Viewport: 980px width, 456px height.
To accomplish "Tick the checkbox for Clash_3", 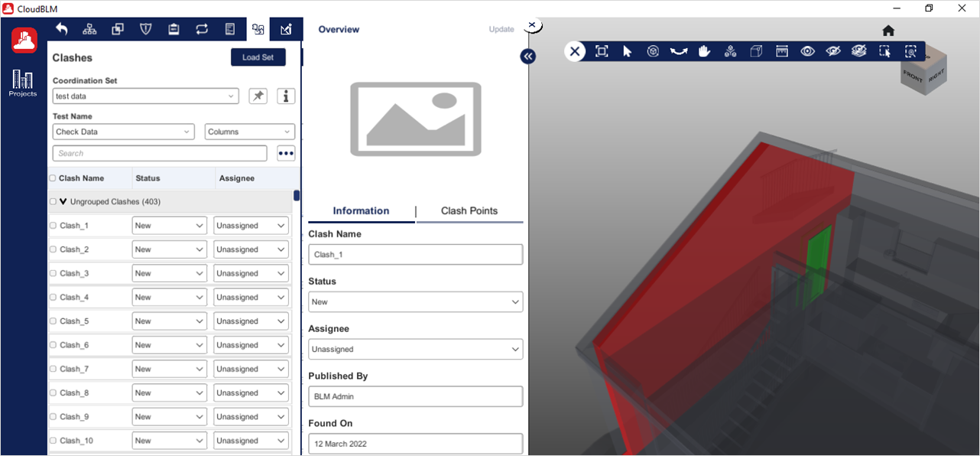I will coord(54,273).
